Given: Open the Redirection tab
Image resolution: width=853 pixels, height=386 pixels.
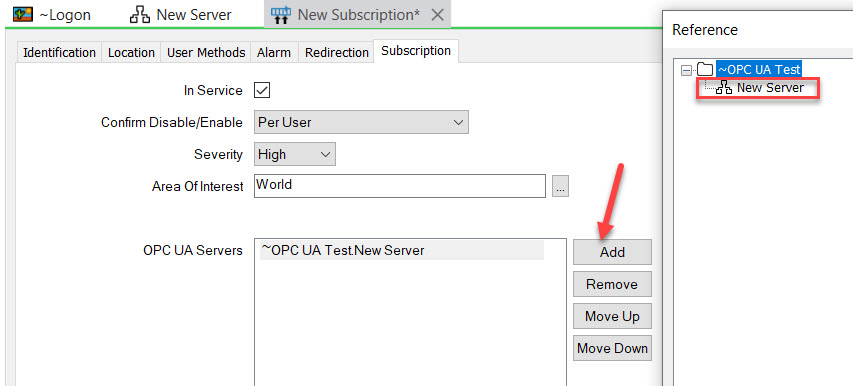Looking at the screenshot, I should click(x=337, y=53).
